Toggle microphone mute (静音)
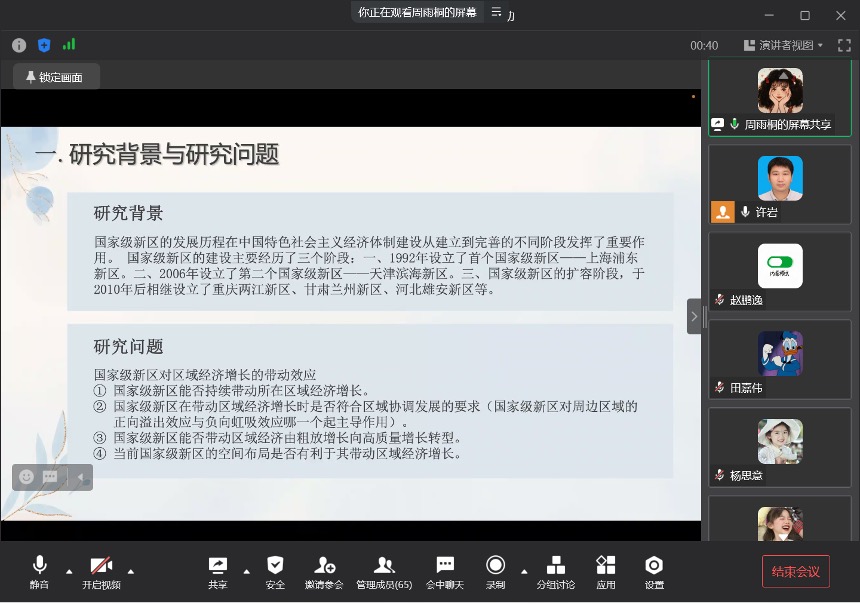The width and height of the screenshot is (860, 604). 39,571
